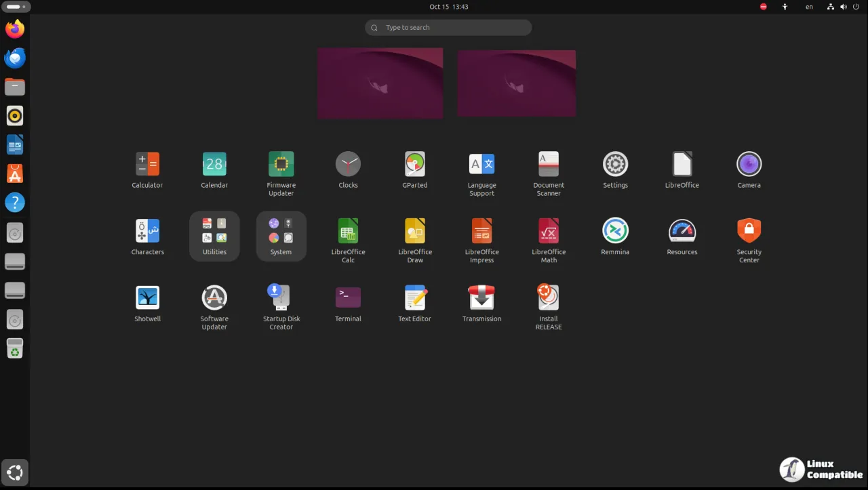Launch Document Scanner
The image size is (868, 490).
(x=549, y=164)
